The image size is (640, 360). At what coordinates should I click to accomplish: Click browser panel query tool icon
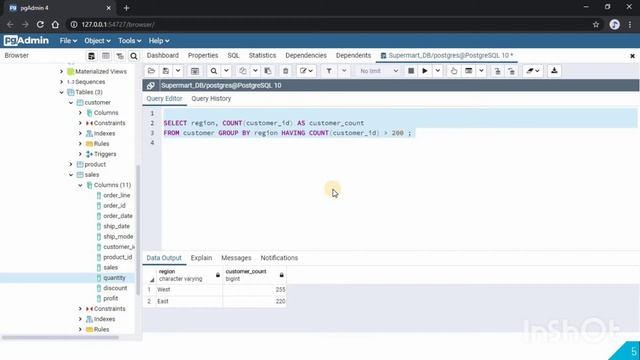pyautogui.click(x=91, y=56)
